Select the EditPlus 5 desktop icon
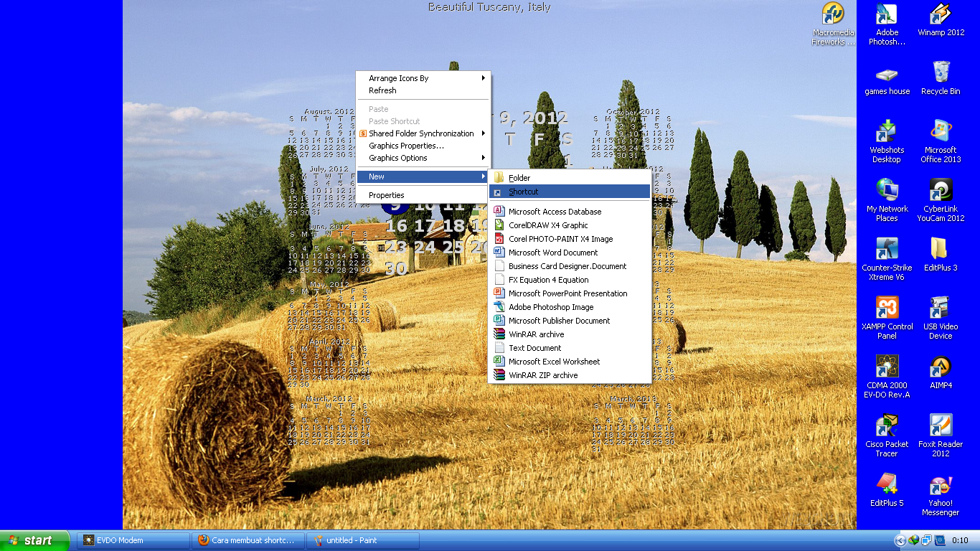Image resolution: width=980 pixels, height=551 pixels. (887, 490)
